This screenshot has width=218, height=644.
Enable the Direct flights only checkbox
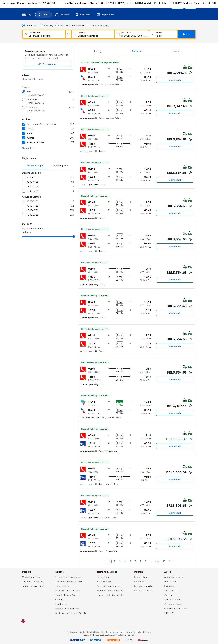(89, 26)
